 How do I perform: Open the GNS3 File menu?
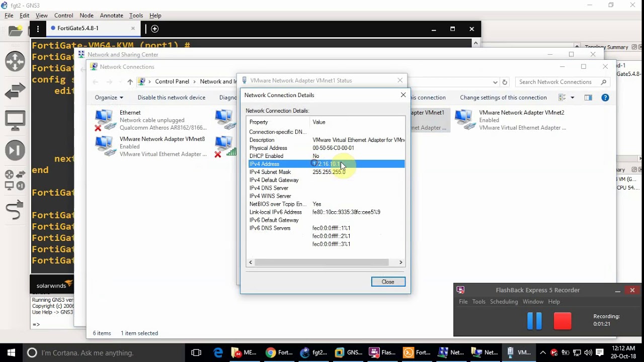(9, 16)
